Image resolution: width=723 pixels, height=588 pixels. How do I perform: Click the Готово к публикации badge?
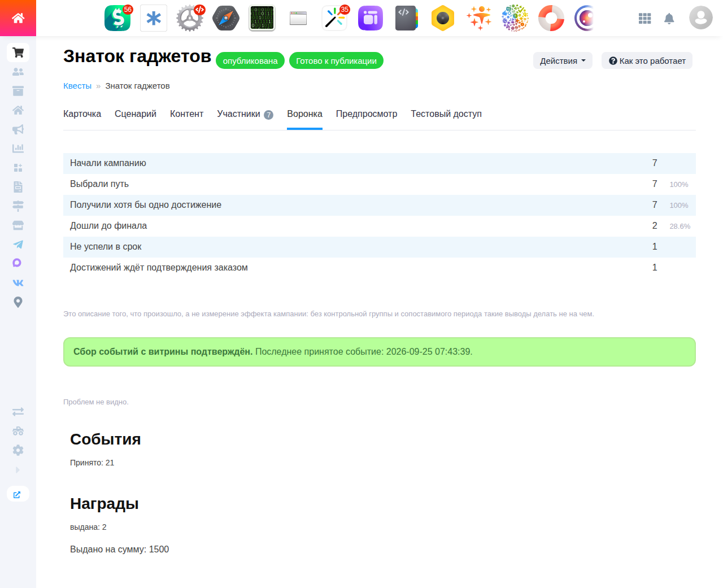(336, 60)
